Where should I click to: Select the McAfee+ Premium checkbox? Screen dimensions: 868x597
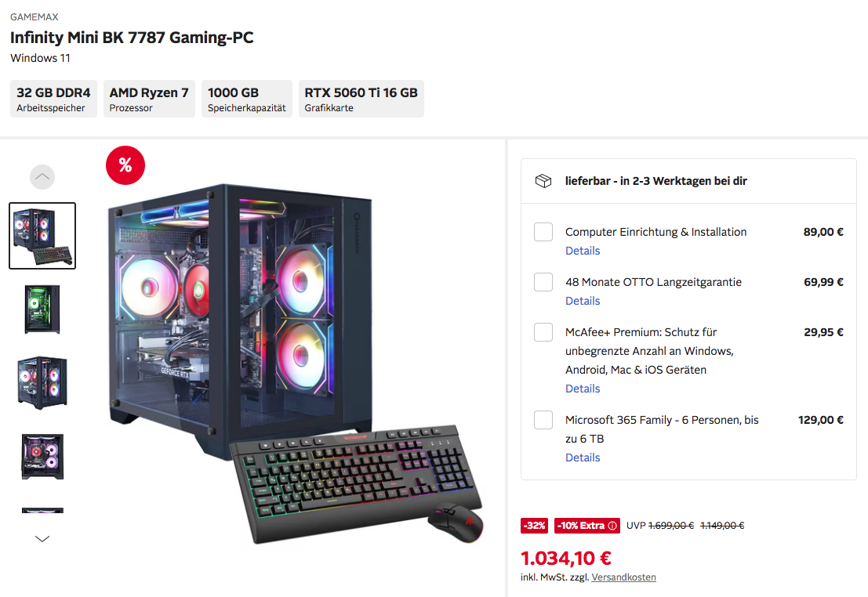(543, 332)
